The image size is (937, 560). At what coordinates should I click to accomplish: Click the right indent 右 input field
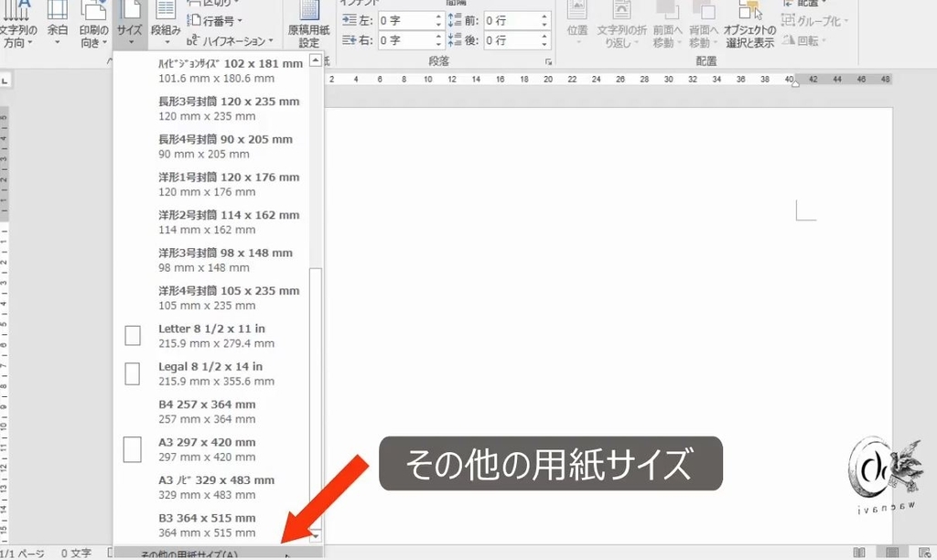pyautogui.click(x=406, y=40)
